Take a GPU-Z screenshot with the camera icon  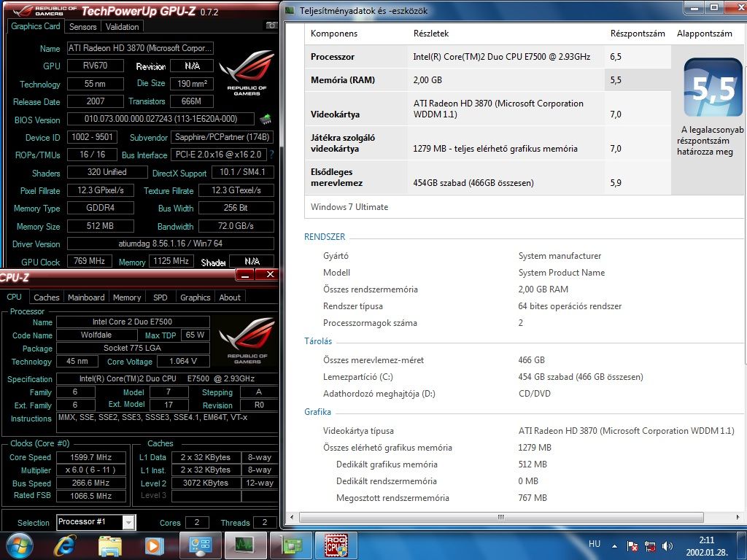271,26
